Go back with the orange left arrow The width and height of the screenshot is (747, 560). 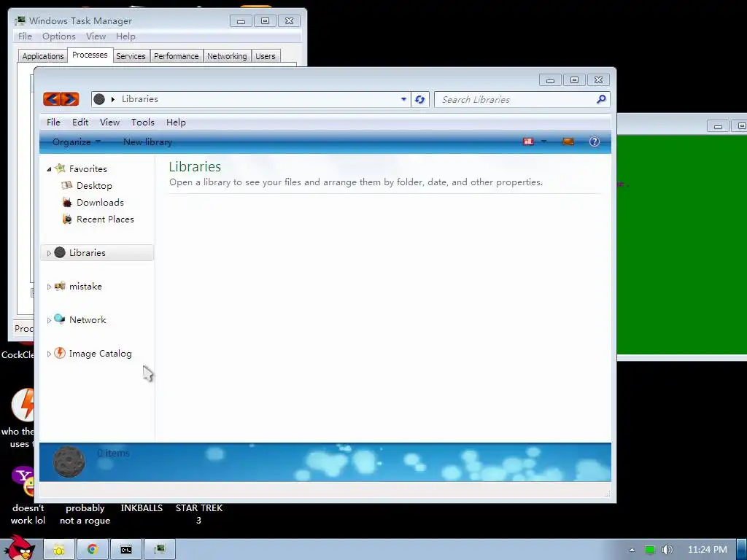click(x=52, y=99)
